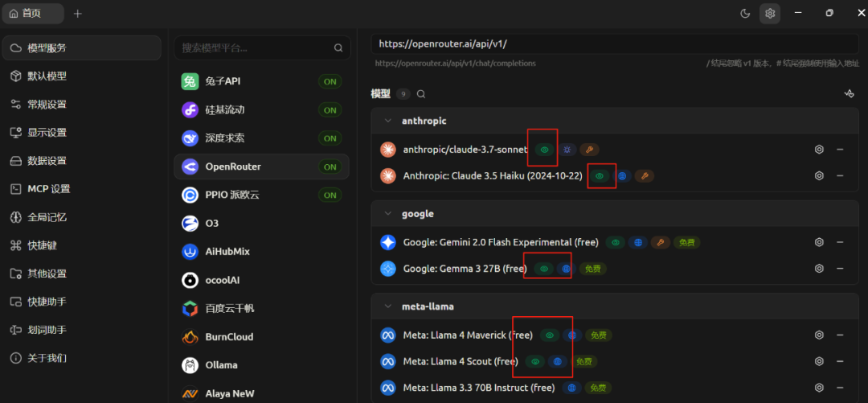Open 快捷助手 in settings sidebar
The height and width of the screenshot is (403, 868).
tap(82, 302)
